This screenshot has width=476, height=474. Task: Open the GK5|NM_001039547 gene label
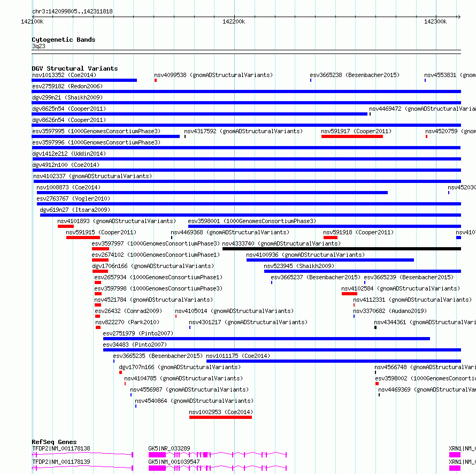pyautogui.click(x=174, y=462)
